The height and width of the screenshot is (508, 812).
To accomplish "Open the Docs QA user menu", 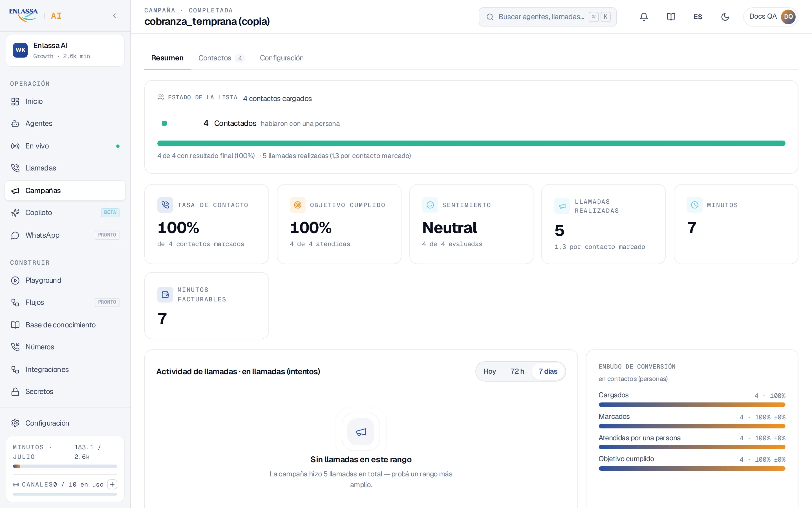I will [771, 17].
